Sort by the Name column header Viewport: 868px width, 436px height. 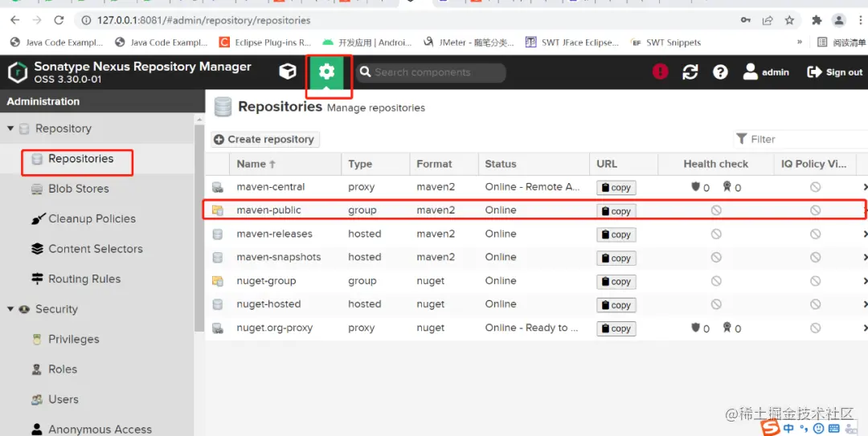click(285, 164)
